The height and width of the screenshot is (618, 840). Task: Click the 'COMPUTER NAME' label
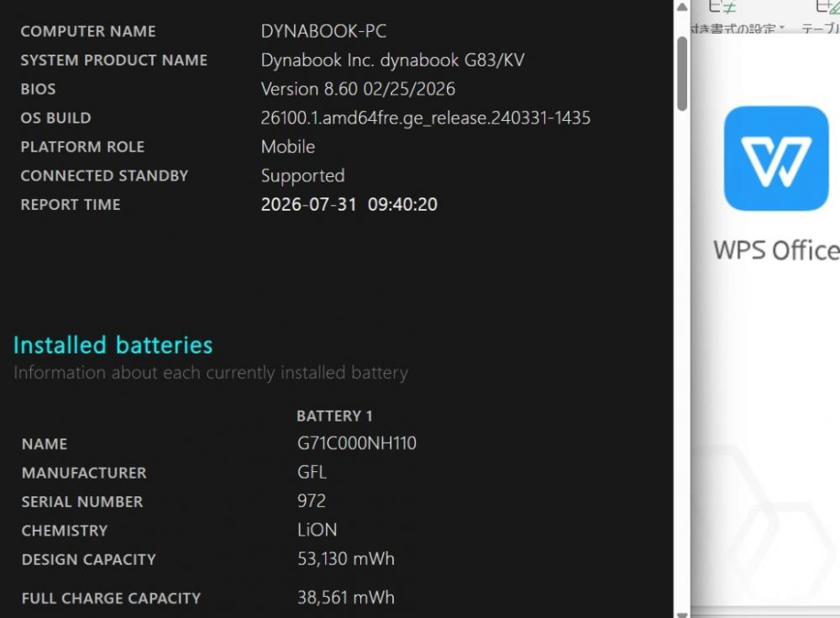point(88,32)
